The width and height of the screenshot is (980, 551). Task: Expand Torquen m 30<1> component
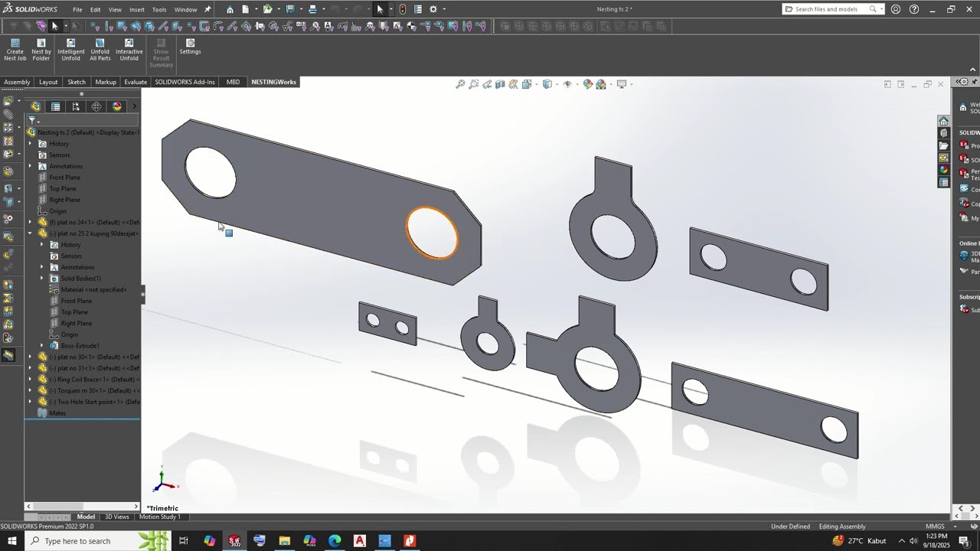31,390
